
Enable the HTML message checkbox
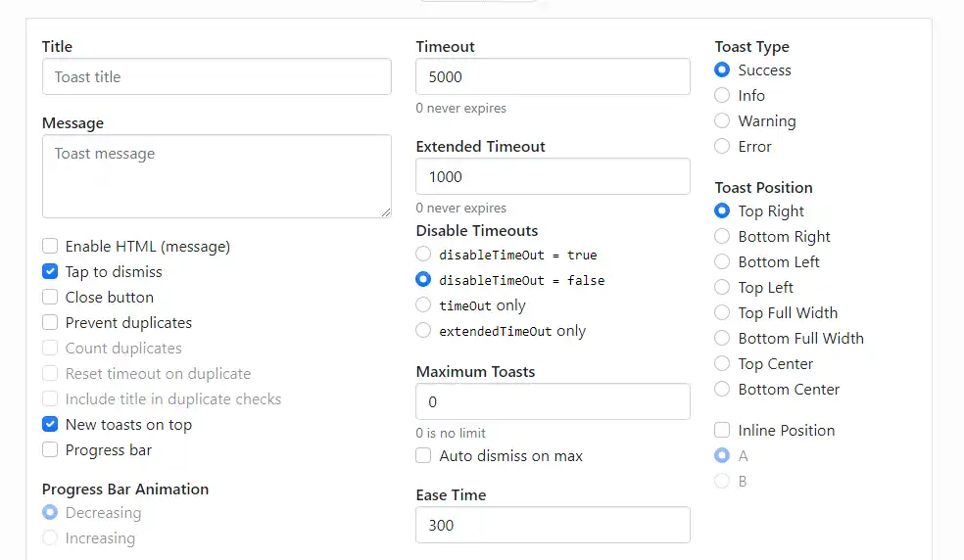pos(50,247)
